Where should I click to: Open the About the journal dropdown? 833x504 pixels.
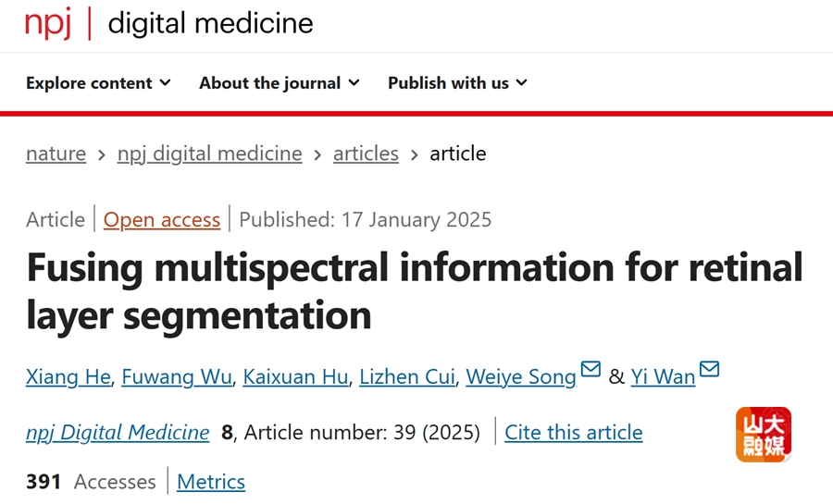(280, 83)
